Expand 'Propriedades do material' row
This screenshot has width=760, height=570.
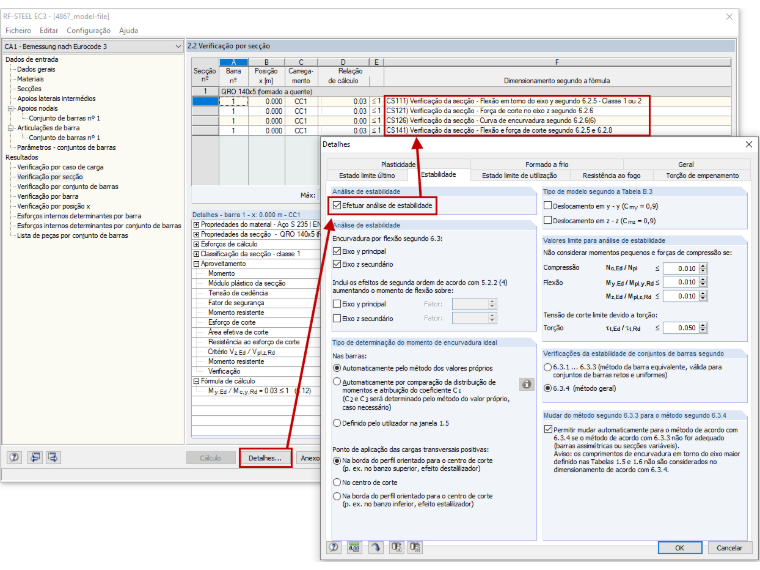[196, 224]
